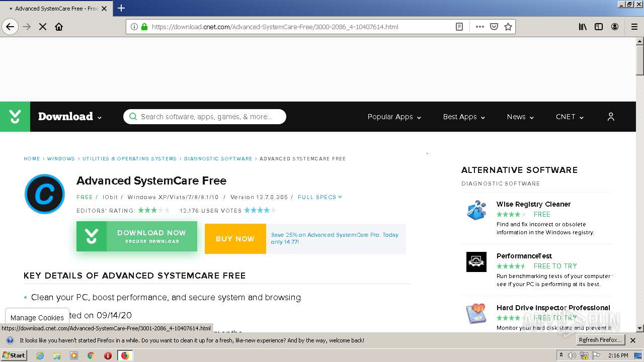Click the scrollbar down arrow
644x362 pixels.
point(639,328)
